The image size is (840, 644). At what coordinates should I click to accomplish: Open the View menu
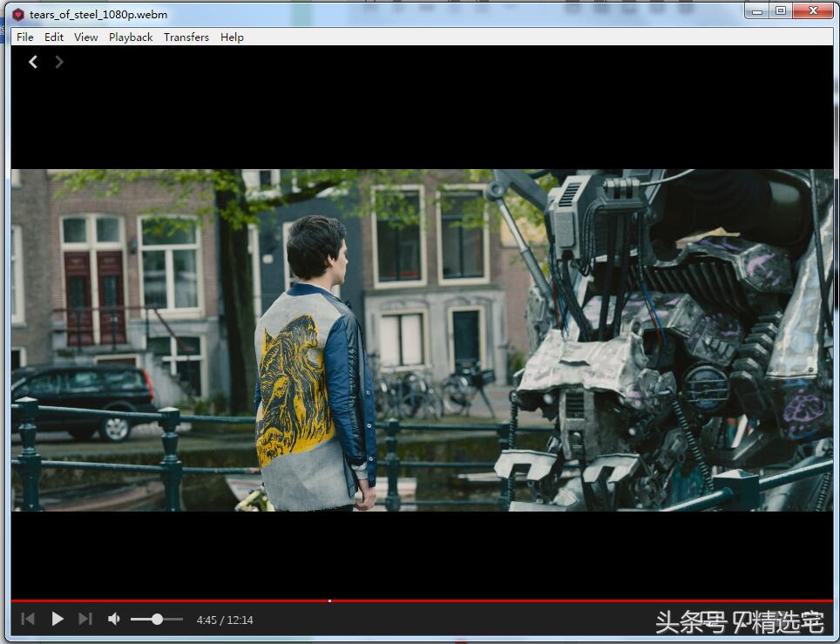[x=85, y=37]
